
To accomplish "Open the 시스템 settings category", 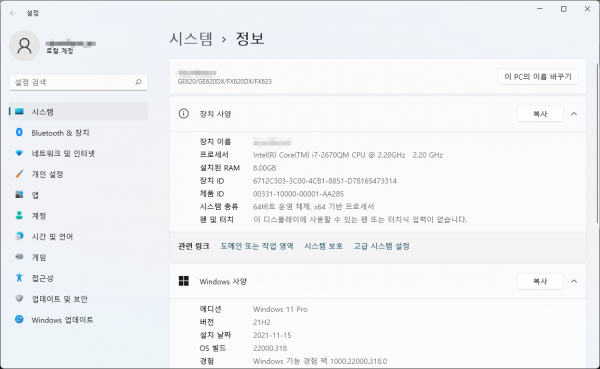I will coord(78,112).
